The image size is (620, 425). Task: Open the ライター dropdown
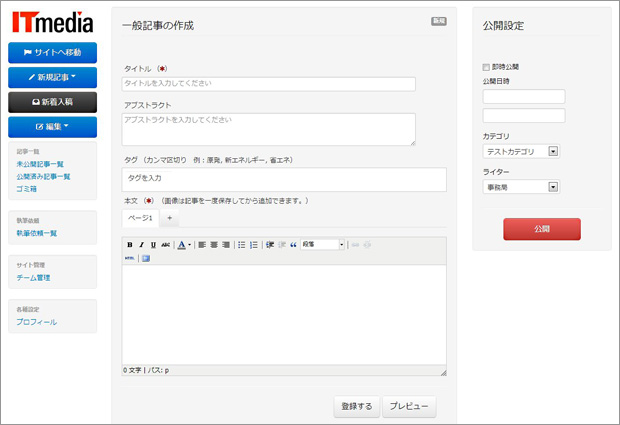pos(521,186)
